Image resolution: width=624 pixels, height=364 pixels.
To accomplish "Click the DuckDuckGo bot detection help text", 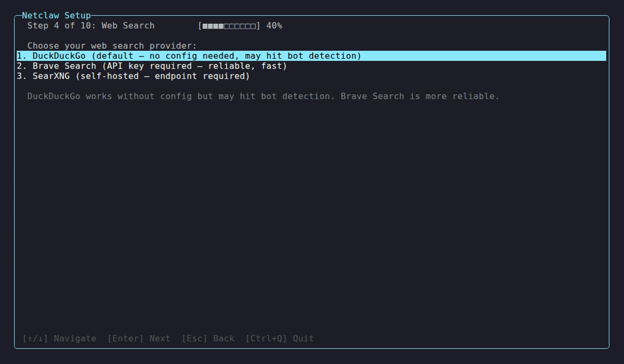I will [x=263, y=96].
